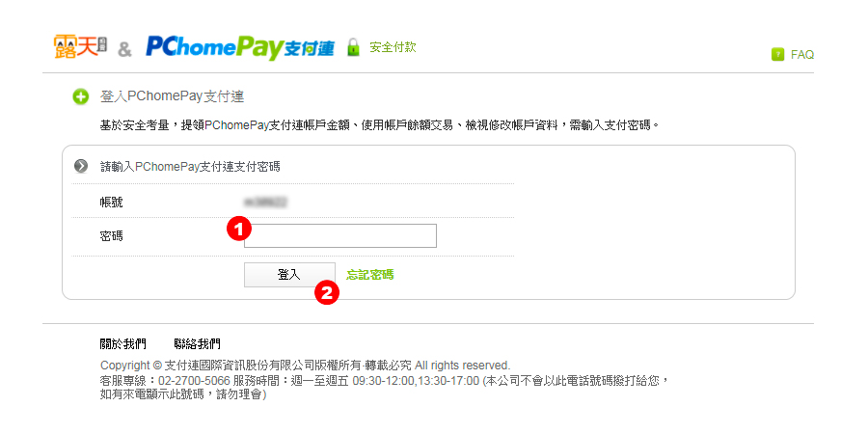The image size is (868, 434).
Task: Open the FAQ link text
Action: click(x=802, y=55)
